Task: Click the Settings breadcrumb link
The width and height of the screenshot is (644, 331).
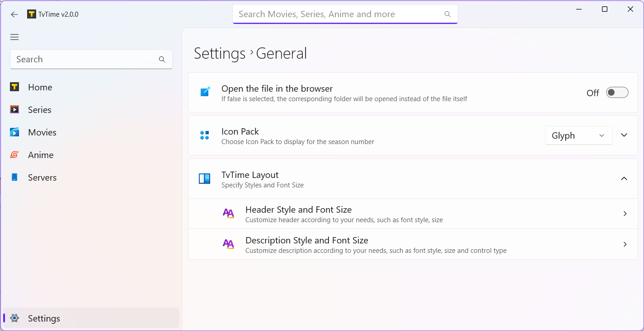Action: (x=220, y=53)
